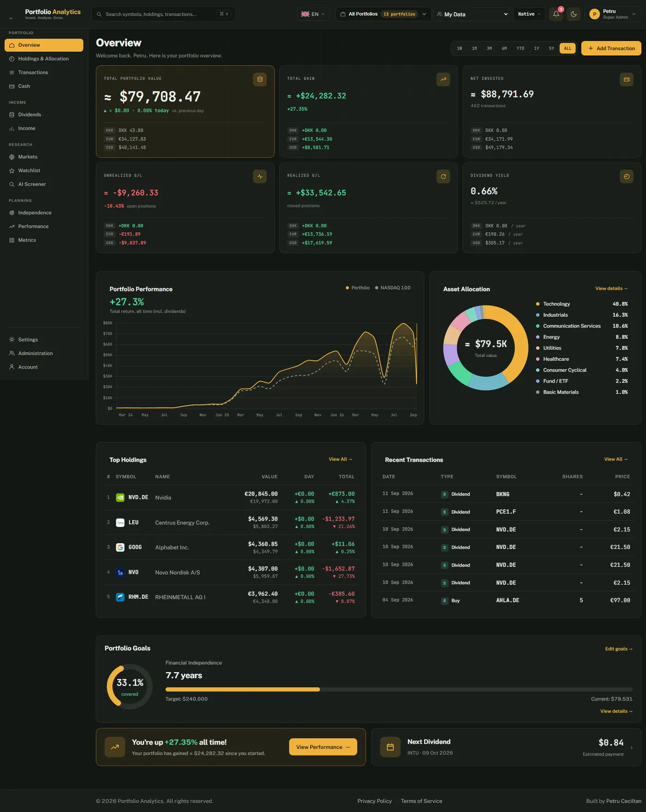Click the View Performance button
Viewport: 646px width, 812px height.
[x=323, y=747]
